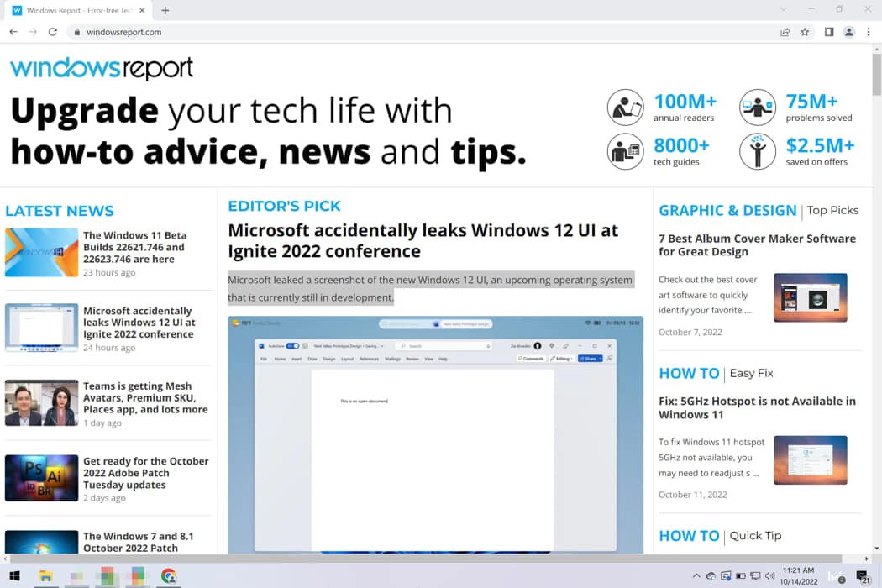Click the October 7, 2022 date text
The width and height of the screenshot is (882, 588).
point(690,332)
